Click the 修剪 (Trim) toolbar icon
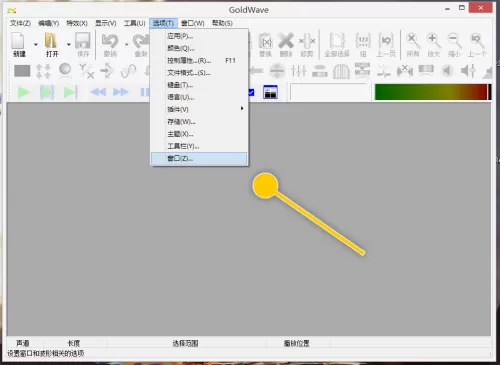 [x=307, y=41]
